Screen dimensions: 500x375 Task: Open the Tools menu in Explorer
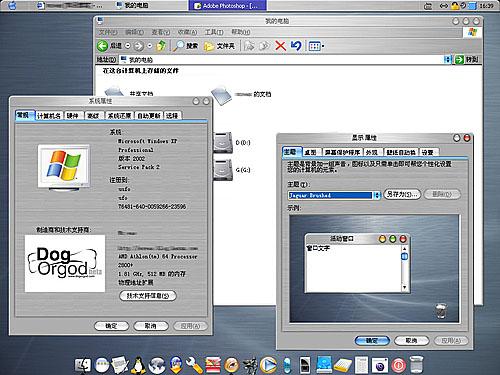(x=214, y=32)
